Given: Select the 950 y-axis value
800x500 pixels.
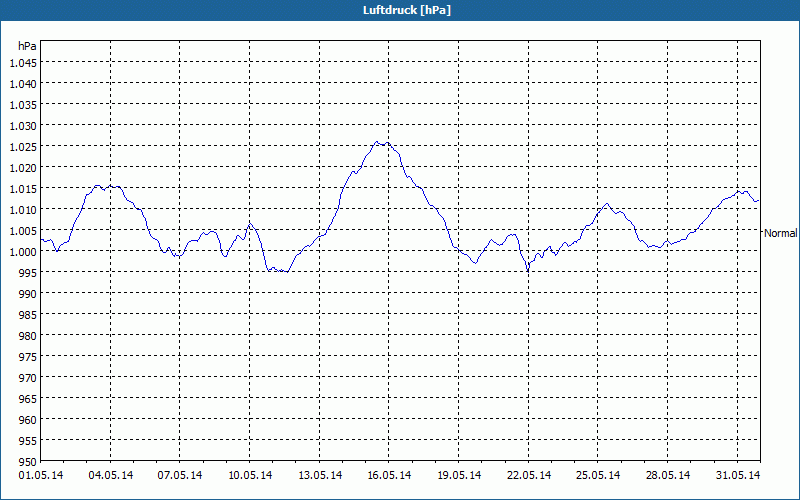Looking at the screenshot, I should click(28, 462).
